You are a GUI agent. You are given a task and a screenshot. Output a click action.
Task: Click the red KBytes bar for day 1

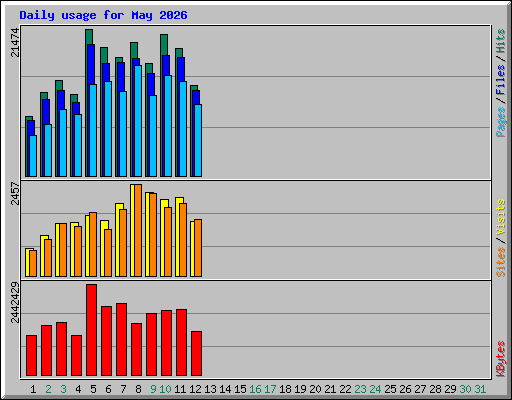pyautogui.click(x=31, y=356)
